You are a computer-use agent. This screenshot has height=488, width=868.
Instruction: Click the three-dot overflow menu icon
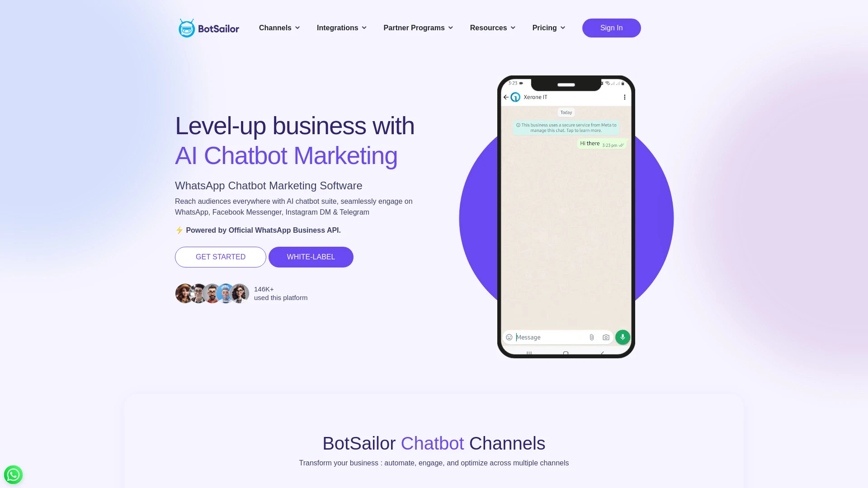tap(625, 97)
